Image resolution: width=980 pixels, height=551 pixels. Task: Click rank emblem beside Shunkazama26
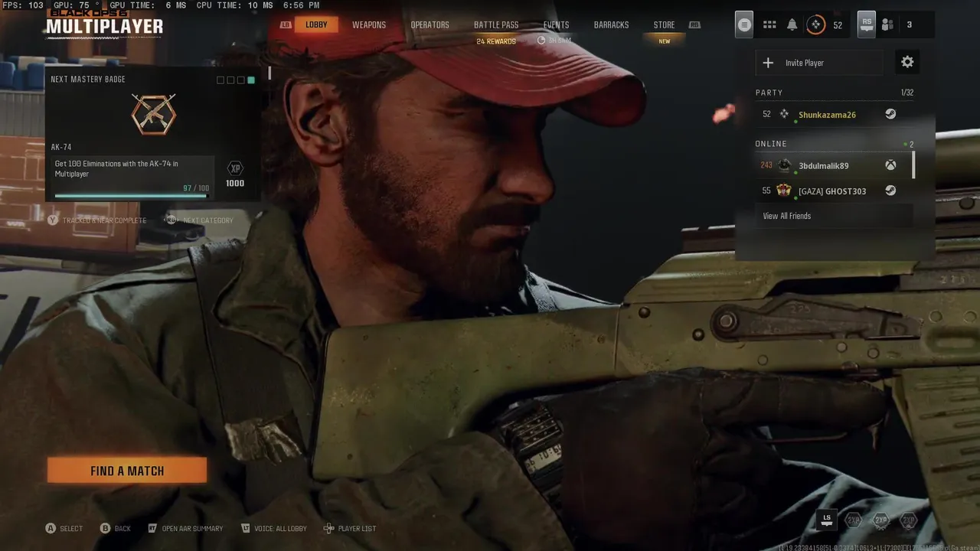[x=784, y=114]
